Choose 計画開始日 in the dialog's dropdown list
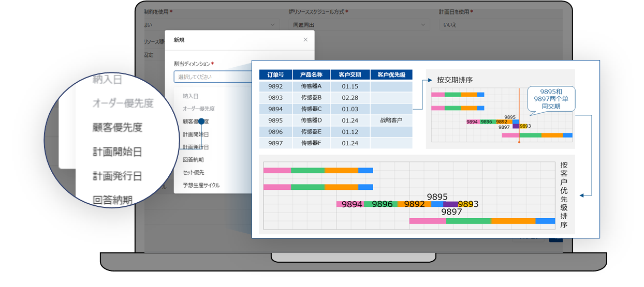The width and height of the screenshot is (644, 287). (x=196, y=134)
